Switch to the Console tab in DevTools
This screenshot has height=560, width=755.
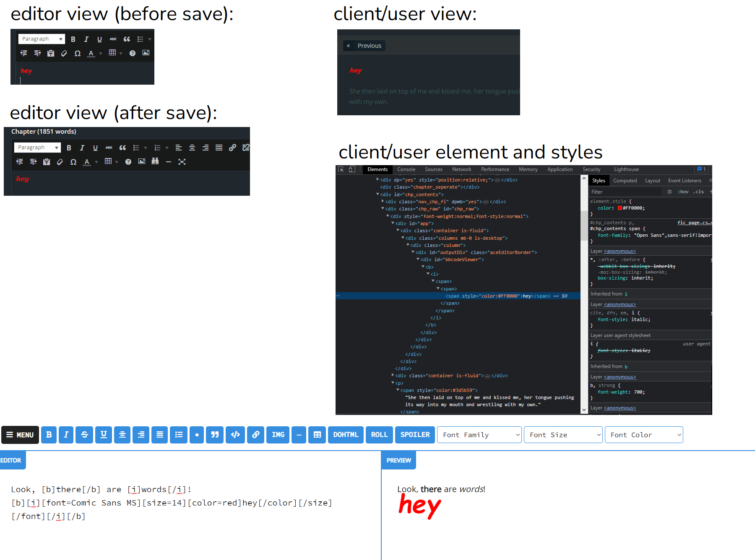(406, 169)
